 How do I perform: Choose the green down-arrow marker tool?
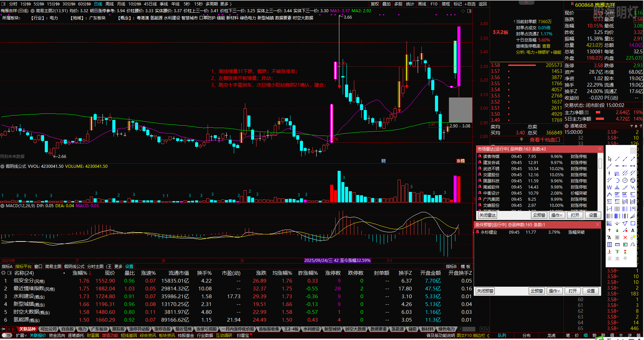(617, 230)
